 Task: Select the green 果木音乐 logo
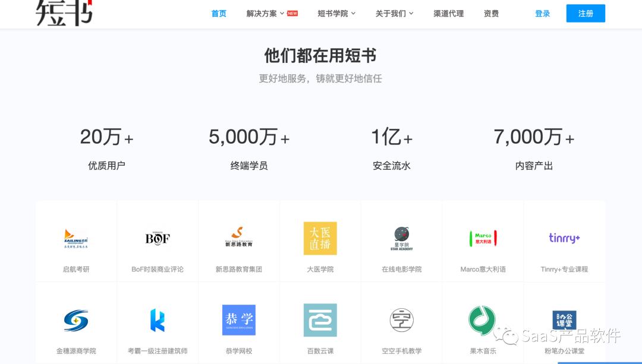coord(481,320)
